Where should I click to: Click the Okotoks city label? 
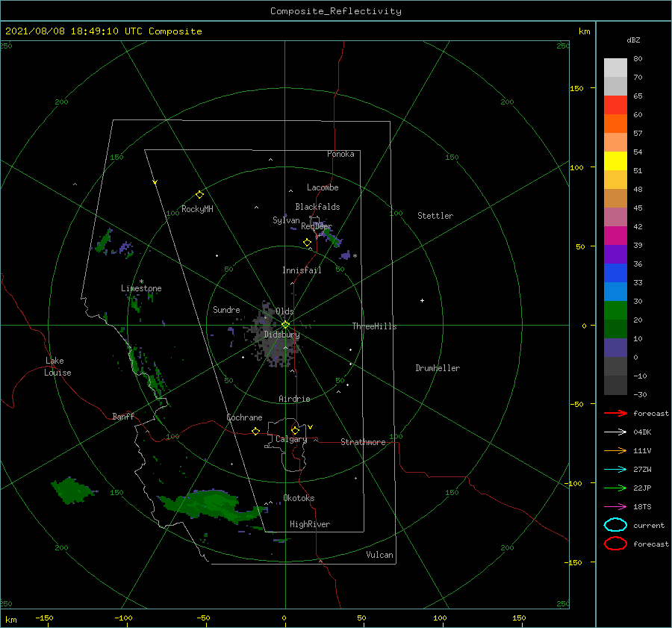pos(299,498)
